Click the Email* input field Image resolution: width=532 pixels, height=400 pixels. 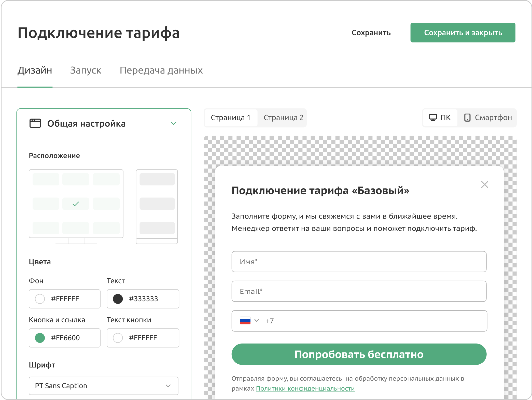359,291
